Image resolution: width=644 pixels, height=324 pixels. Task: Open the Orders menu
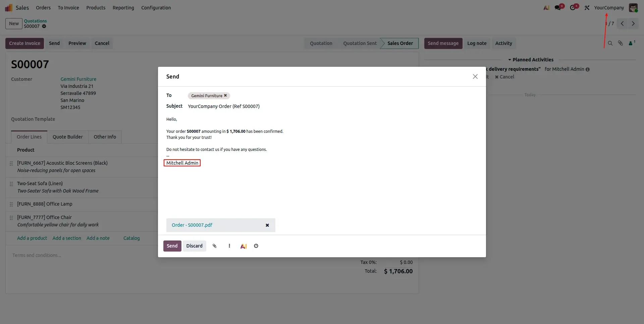tap(43, 8)
